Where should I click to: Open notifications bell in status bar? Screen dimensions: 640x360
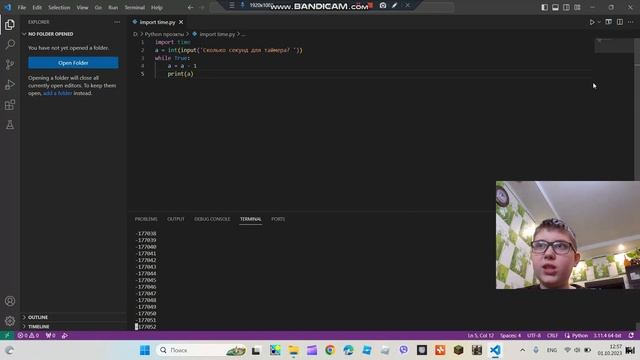coord(631,336)
